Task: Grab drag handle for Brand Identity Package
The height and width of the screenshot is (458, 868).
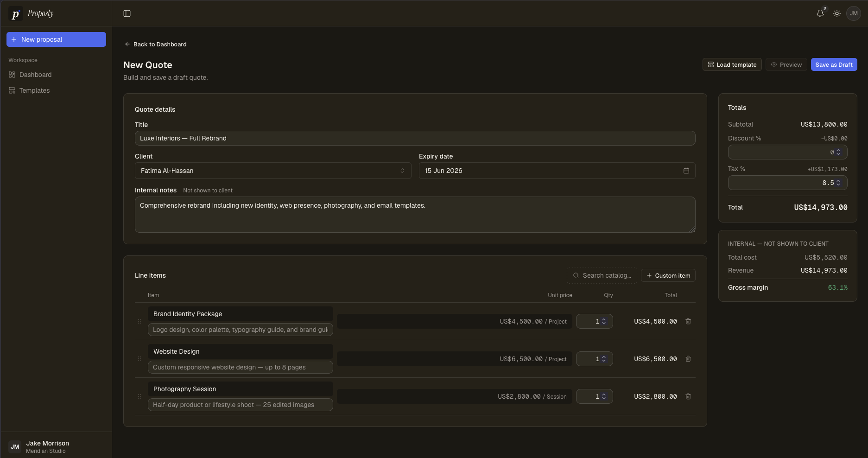Action: (x=139, y=321)
